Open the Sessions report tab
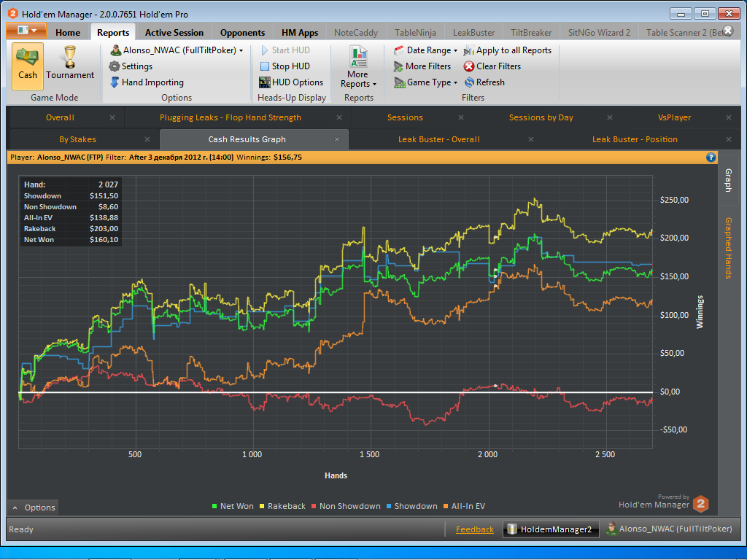This screenshot has height=560, width=747. 405,117
